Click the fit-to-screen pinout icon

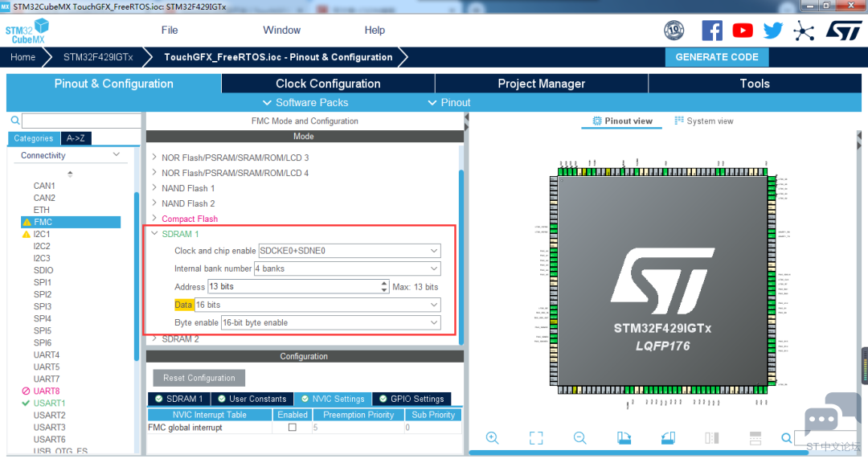pos(536,438)
